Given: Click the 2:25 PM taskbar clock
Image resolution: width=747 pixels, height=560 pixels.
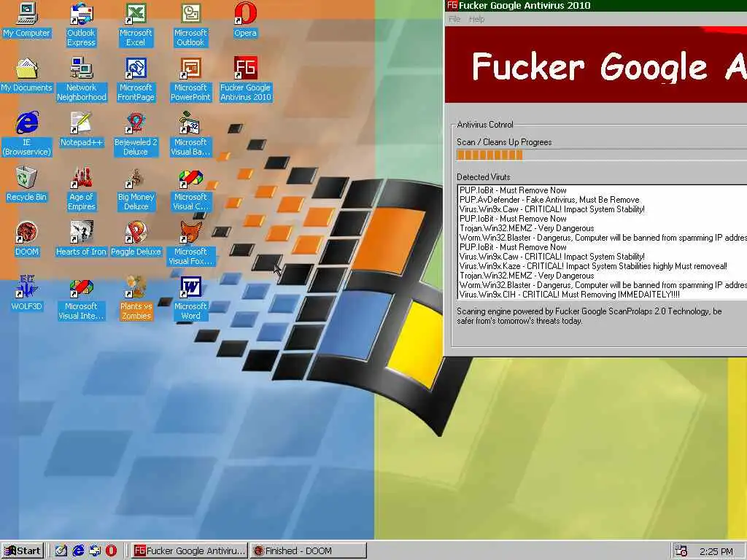Looking at the screenshot, I should (x=716, y=551).
